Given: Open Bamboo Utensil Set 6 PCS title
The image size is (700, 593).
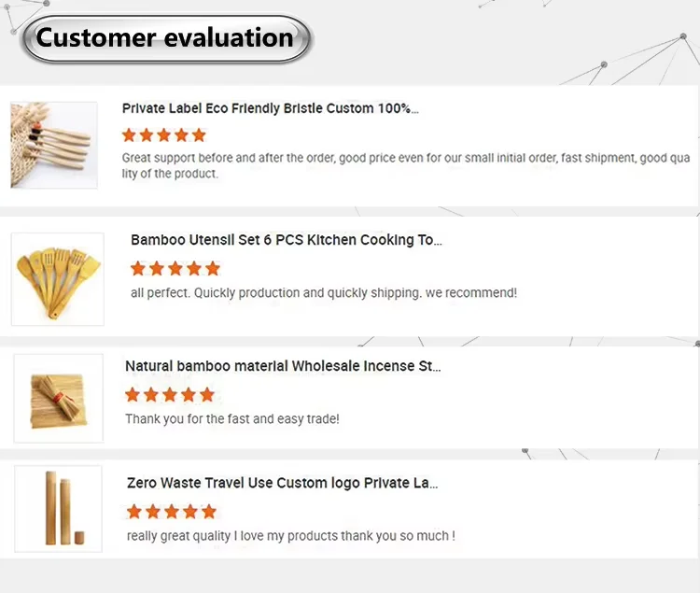Looking at the screenshot, I should point(286,240).
